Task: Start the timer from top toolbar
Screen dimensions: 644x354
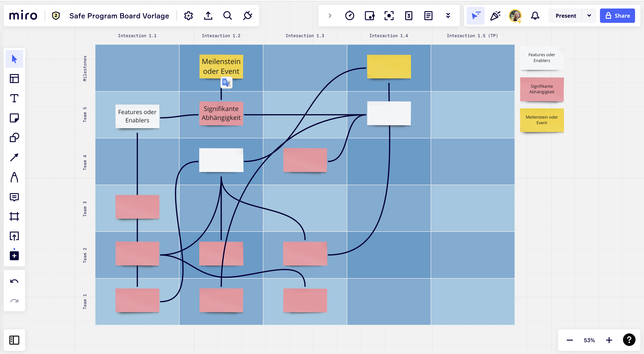Action: pos(350,16)
